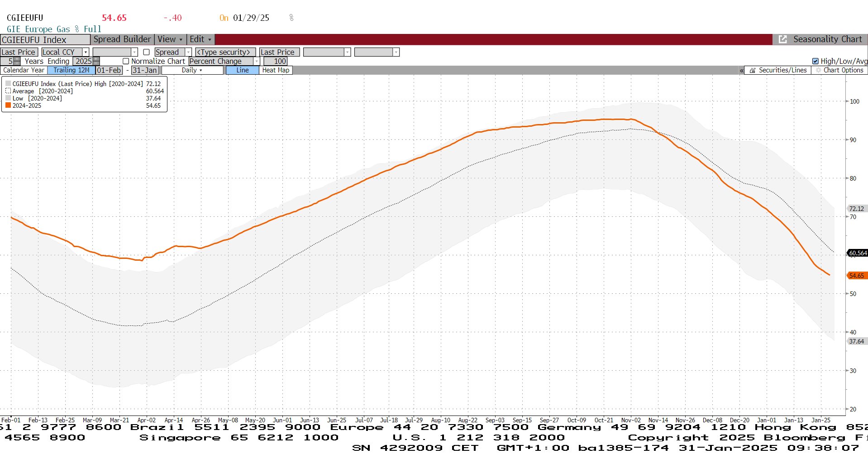Click the Type security input field
The height and width of the screenshot is (473, 868).
[225, 52]
